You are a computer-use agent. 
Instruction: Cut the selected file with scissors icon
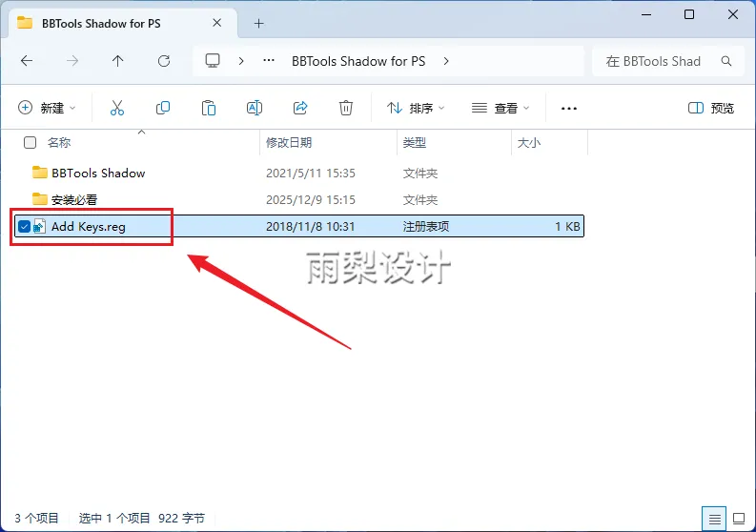pos(117,108)
